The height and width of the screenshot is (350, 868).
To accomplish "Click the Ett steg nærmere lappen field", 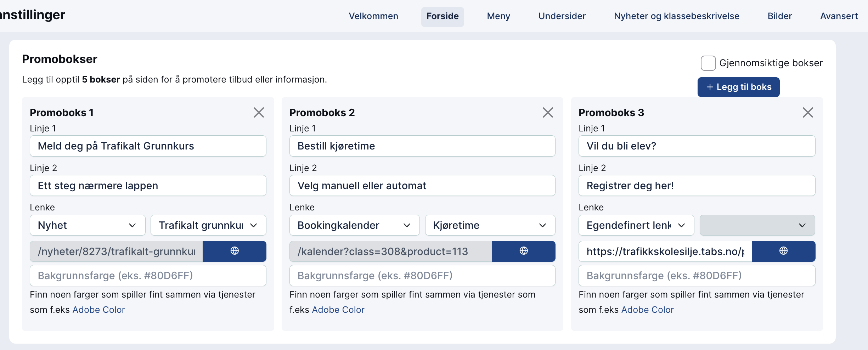I will tap(148, 186).
